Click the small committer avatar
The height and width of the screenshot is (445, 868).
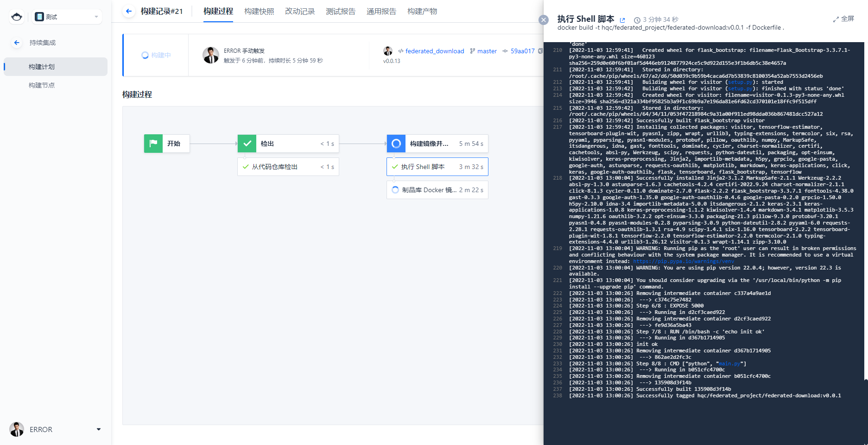point(388,51)
